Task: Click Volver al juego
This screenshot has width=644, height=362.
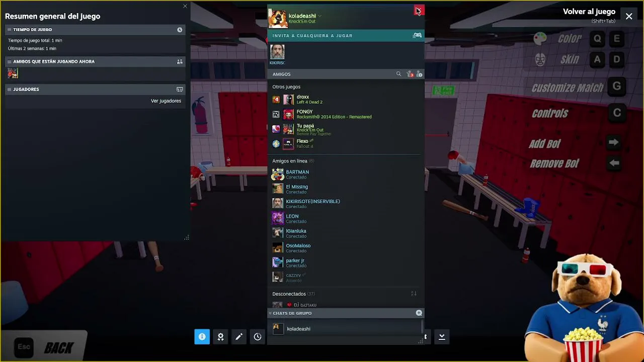Action: [x=589, y=12]
